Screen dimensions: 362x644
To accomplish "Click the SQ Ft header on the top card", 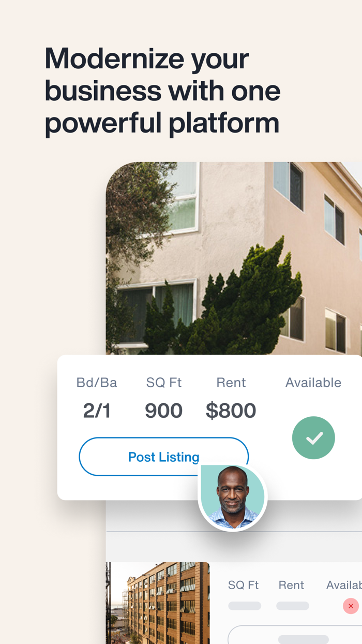I will click(x=163, y=382).
